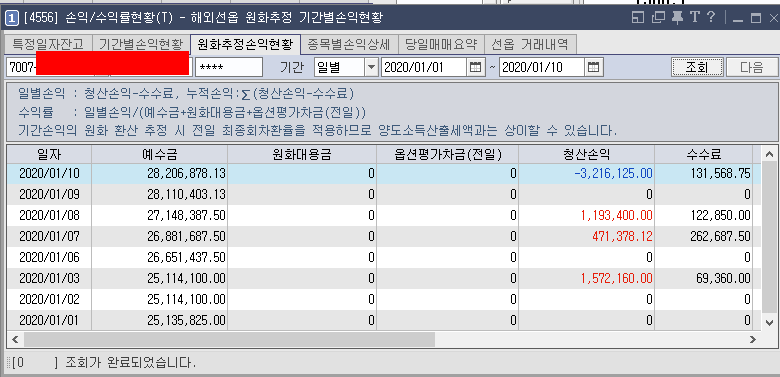Click the horizontal scrollbar thumb

coord(229,340)
